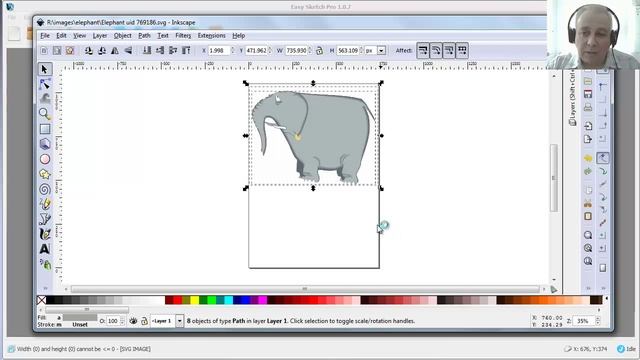Flip selection horizontally
This screenshot has width=640, height=360.
coord(115,51)
